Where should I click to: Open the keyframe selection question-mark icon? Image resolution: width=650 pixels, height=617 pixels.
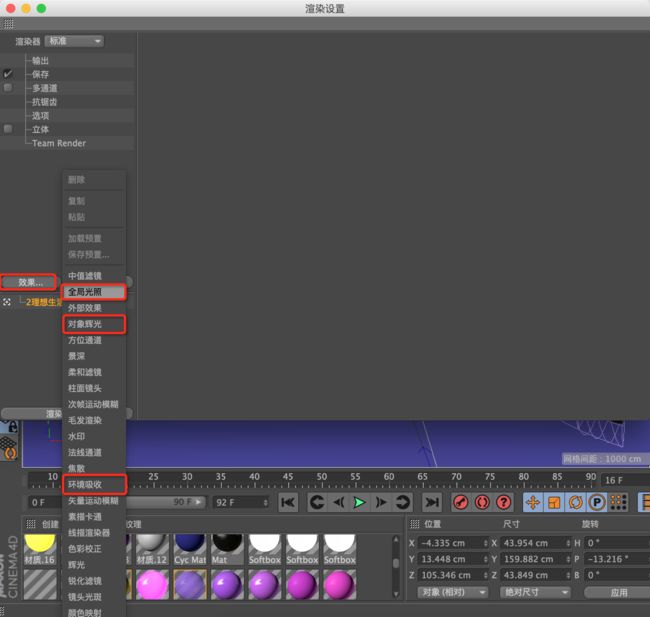pos(504,503)
